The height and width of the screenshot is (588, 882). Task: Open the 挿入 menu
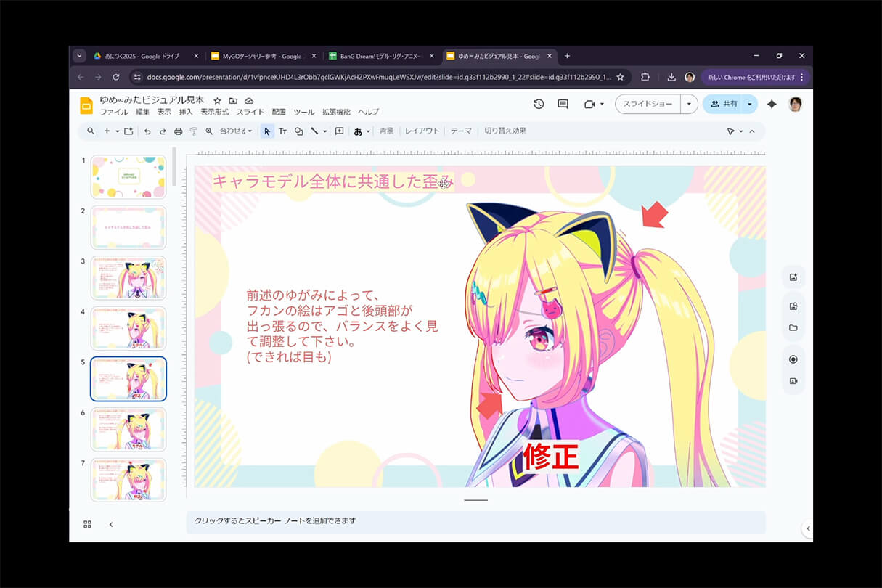point(186,113)
